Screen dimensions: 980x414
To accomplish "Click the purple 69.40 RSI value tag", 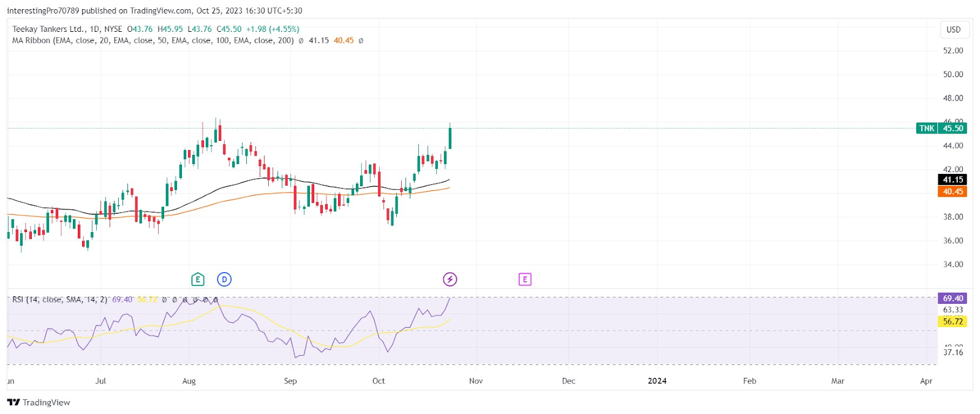I will (952, 298).
